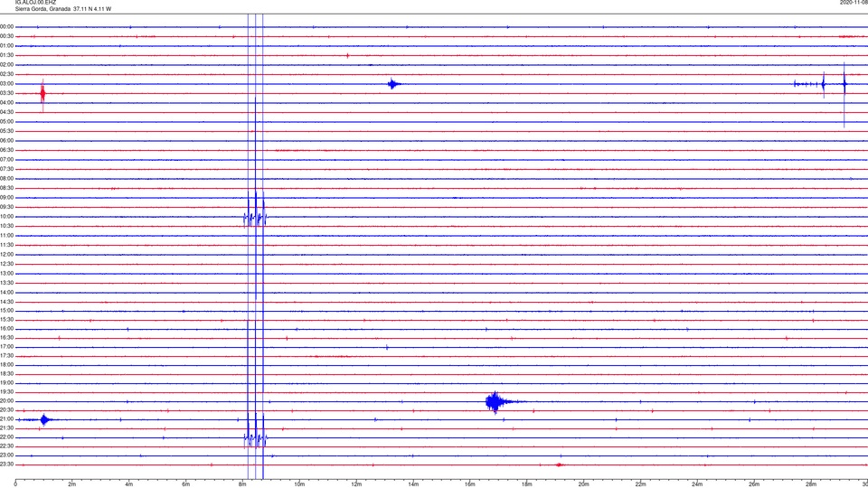The height and width of the screenshot is (488, 868).
Task: Select the 17:00 time label
Action: coord(6,347)
